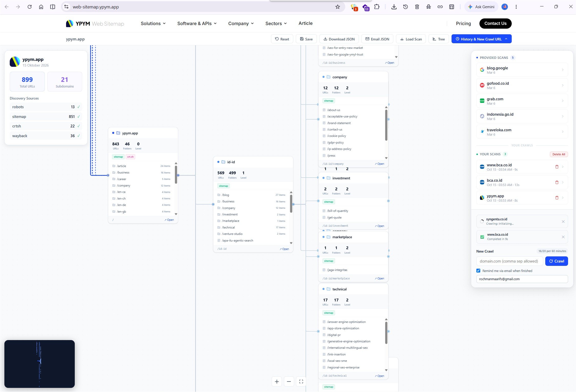Screen dimensions: 576x392
Task: Dismiss the syngenta.co.id crawling notification
Action: click(563, 222)
